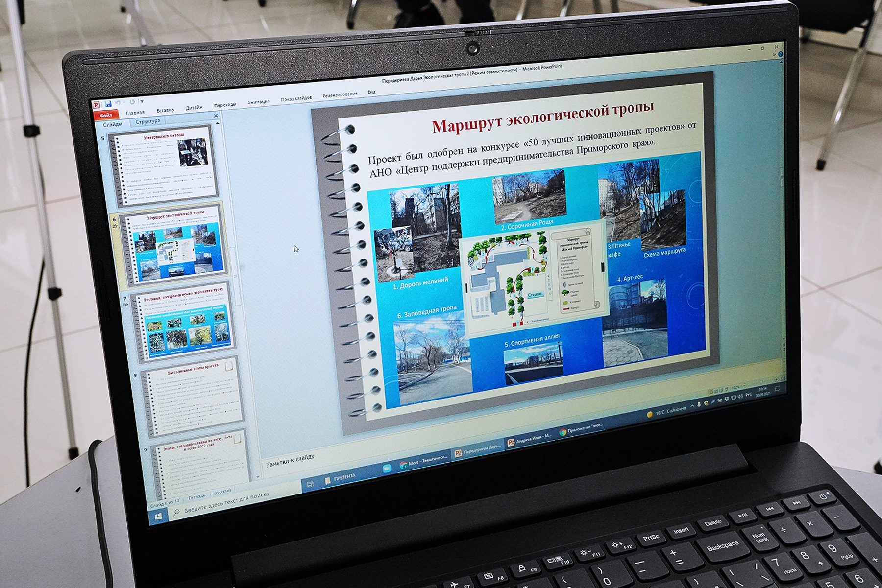
Task: Start slideshow from status bar icon
Action: pyautogui.click(x=728, y=389)
